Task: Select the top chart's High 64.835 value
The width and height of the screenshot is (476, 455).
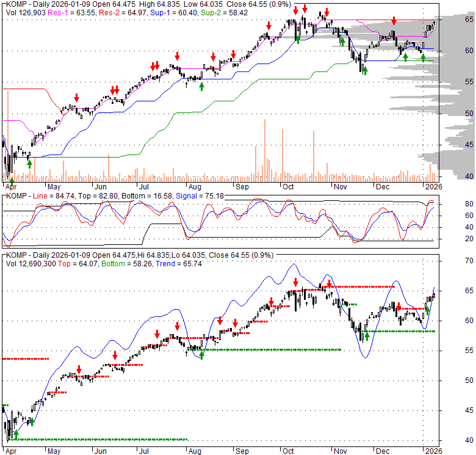Action: pos(159,4)
